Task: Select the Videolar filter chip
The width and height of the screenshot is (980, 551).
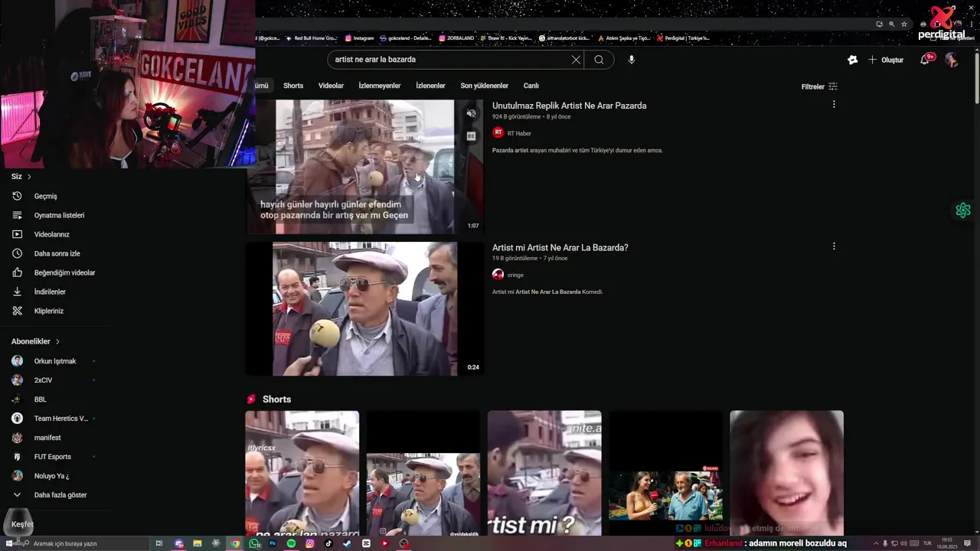Action: click(331, 86)
